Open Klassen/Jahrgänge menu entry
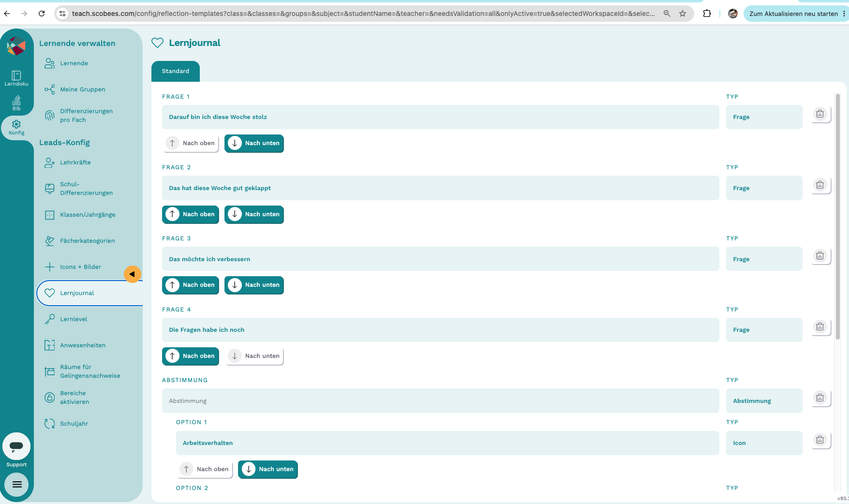849x504 pixels. tap(88, 215)
